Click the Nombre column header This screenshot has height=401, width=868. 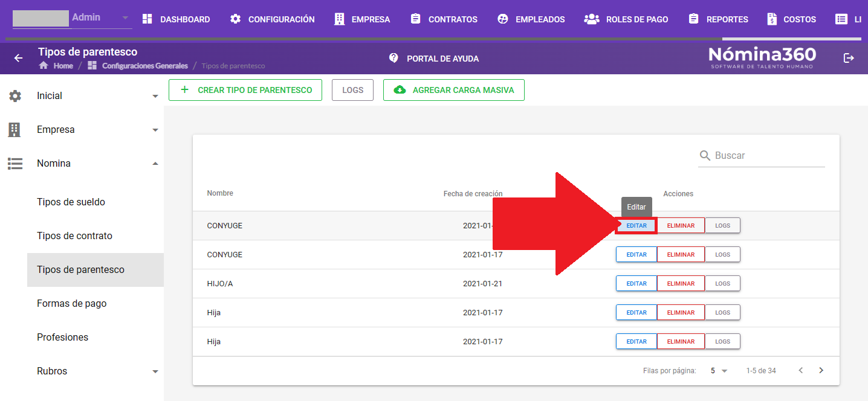(220, 193)
